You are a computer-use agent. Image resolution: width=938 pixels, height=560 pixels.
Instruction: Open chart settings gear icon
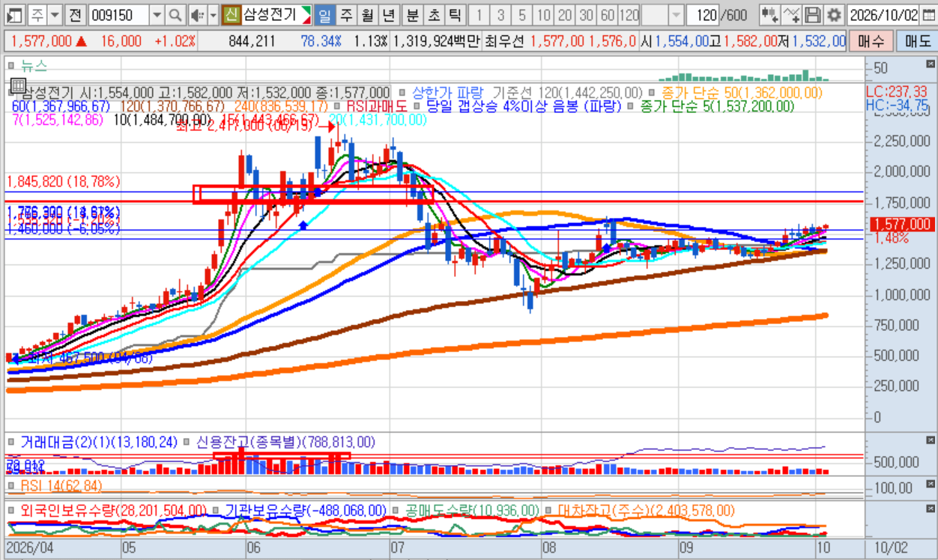(x=834, y=14)
